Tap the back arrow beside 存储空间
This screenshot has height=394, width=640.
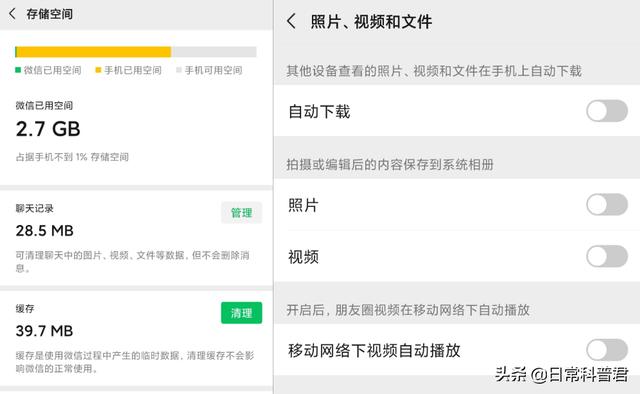(x=12, y=13)
